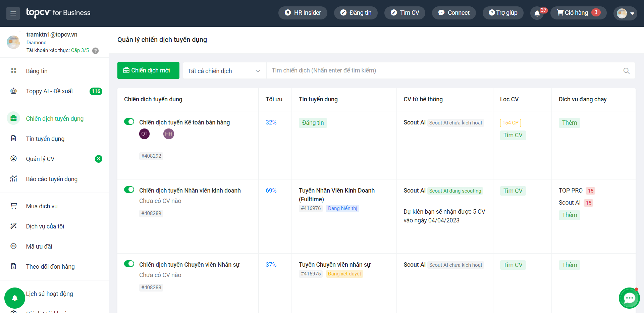
Task: Click Tìm CV for Chuyên viên Nhân sự
Action: (x=513, y=265)
